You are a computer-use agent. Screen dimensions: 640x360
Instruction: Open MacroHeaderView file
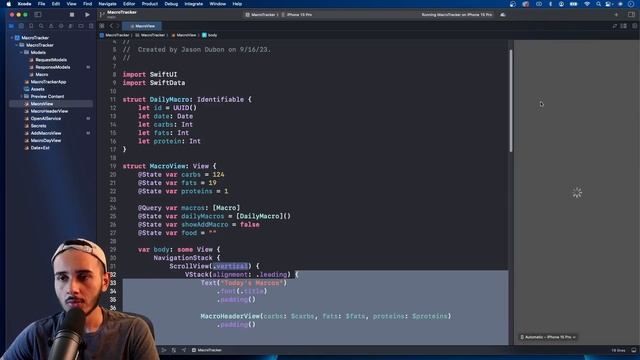(49, 111)
